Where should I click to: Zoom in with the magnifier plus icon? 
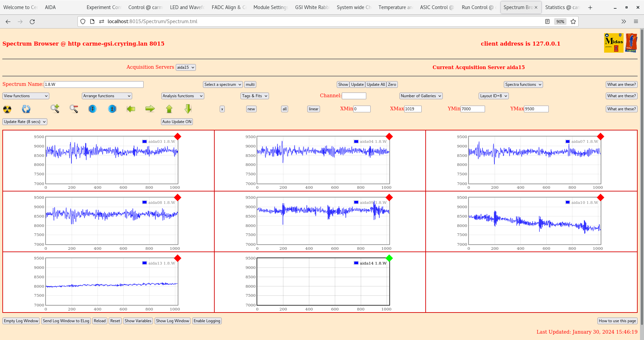click(x=55, y=109)
